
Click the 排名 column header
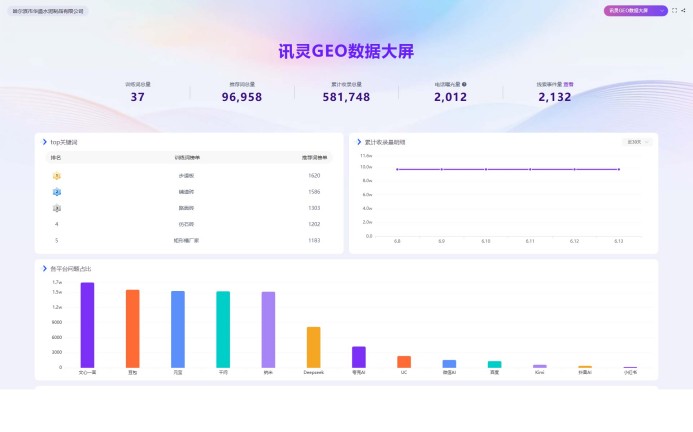tap(56, 158)
